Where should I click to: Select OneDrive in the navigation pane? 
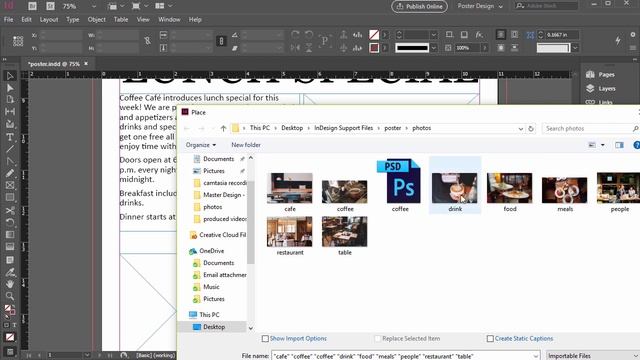[x=207, y=251]
